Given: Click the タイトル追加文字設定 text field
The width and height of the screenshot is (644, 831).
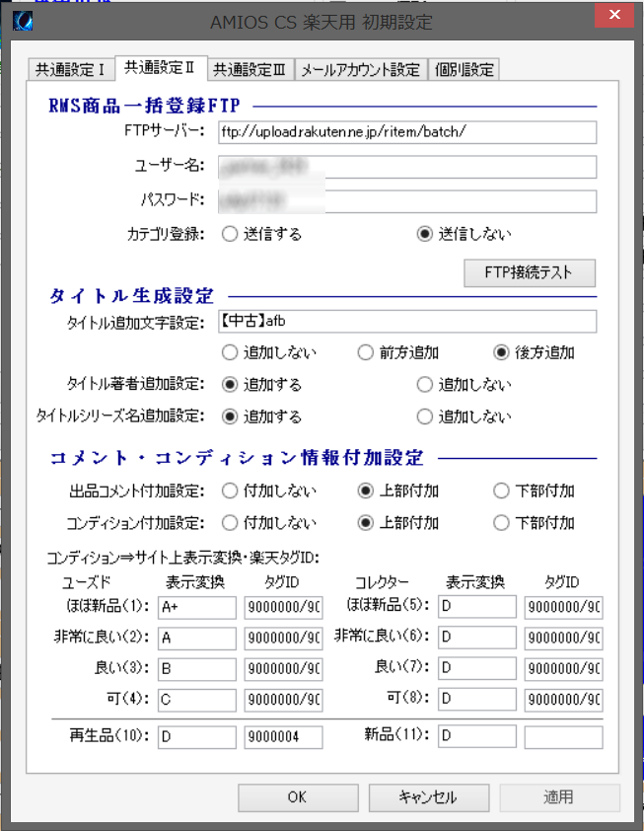Looking at the screenshot, I should (x=407, y=321).
